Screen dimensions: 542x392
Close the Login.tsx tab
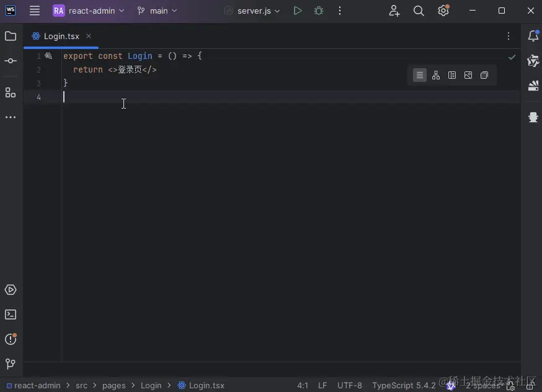[89, 36]
